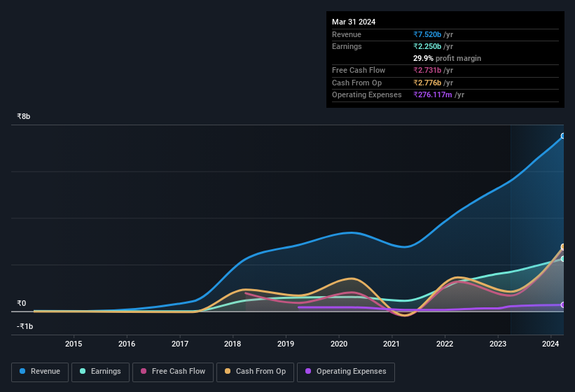Click the 2024 x-axis label
Image resolution: width=575 pixels, height=392 pixels.
(550, 344)
